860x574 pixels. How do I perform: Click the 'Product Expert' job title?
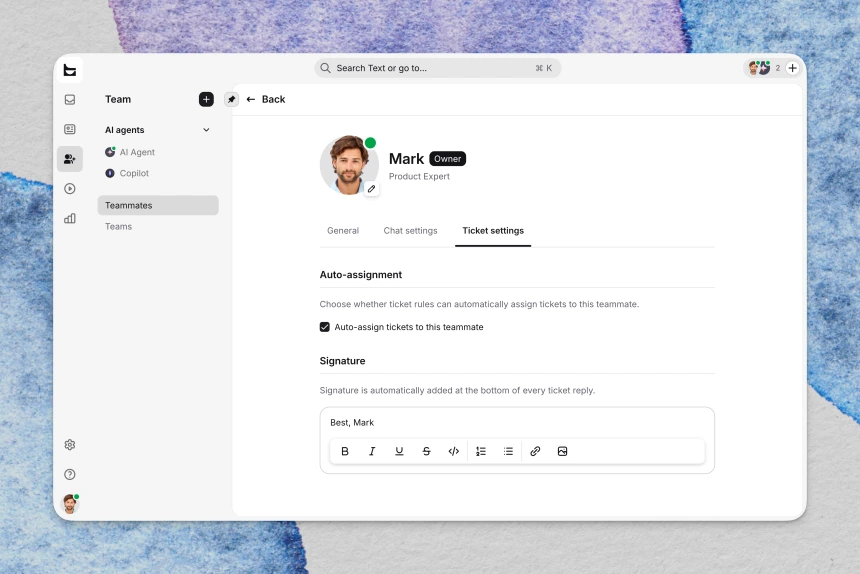pos(419,177)
